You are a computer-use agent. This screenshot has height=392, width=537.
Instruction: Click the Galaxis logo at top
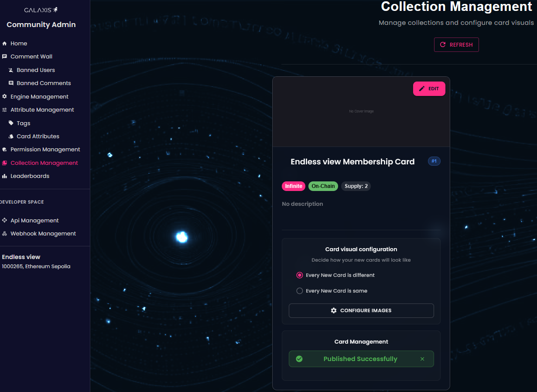click(x=41, y=10)
